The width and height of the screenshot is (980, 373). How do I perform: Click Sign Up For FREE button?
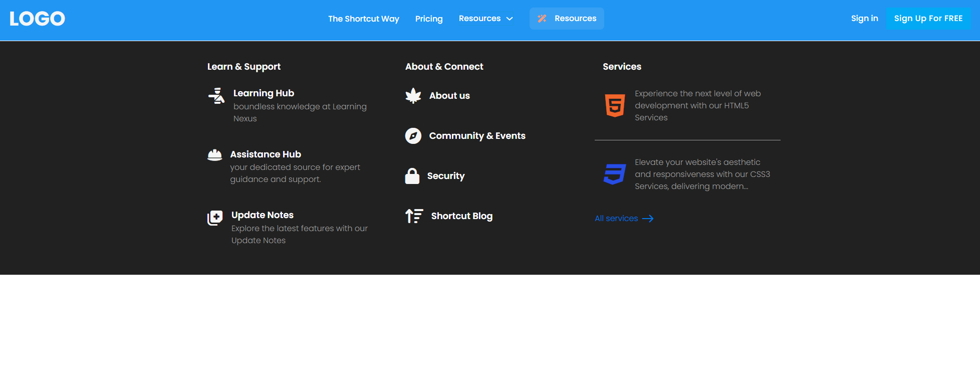[x=928, y=19]
